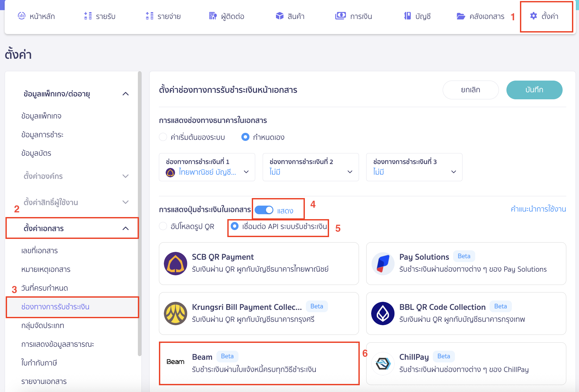Screen dimensions: 579x392
Task: Open เลขที่เอกสาร in sidebar
Action: point(40,251)
